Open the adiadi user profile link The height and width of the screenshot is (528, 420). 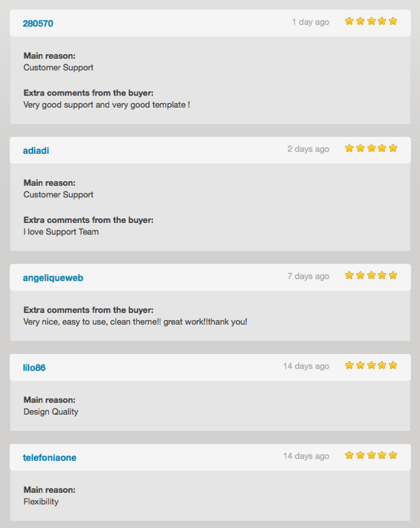(x=36, y=150)
